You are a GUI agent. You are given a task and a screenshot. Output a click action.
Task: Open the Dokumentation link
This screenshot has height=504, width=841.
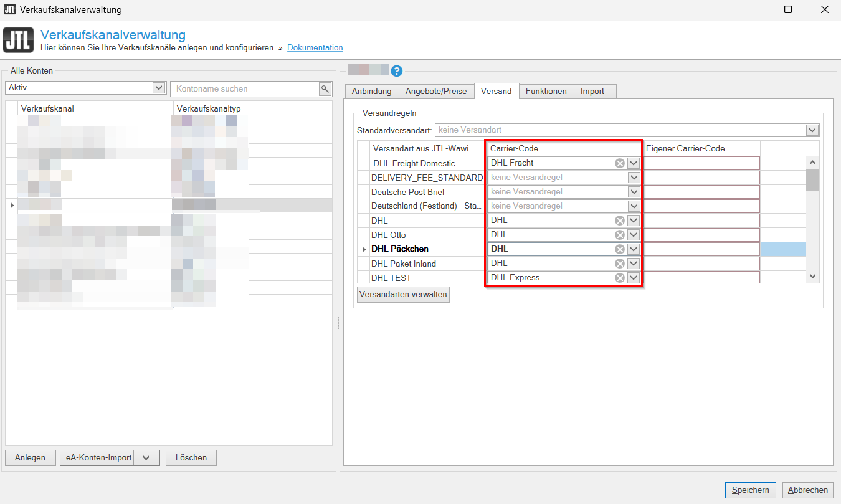click(x=315, y=48)
